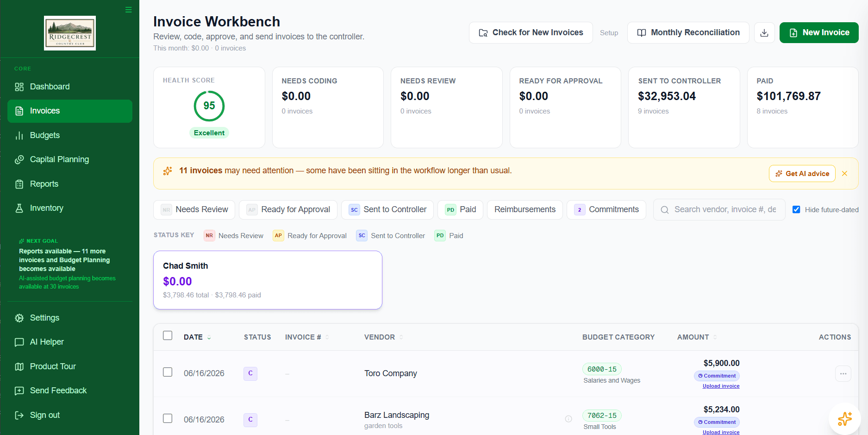The width and height of the screenshot is (868, 435).
Task: Click the search vendor input field
Action: 719,210
